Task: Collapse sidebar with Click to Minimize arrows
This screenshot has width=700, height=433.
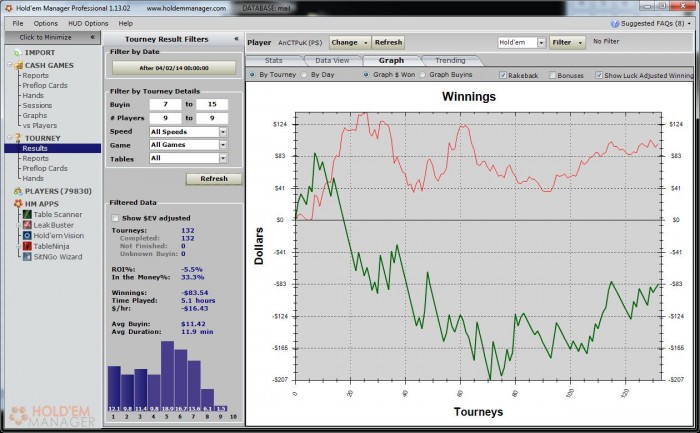Action: coord(92,37)
